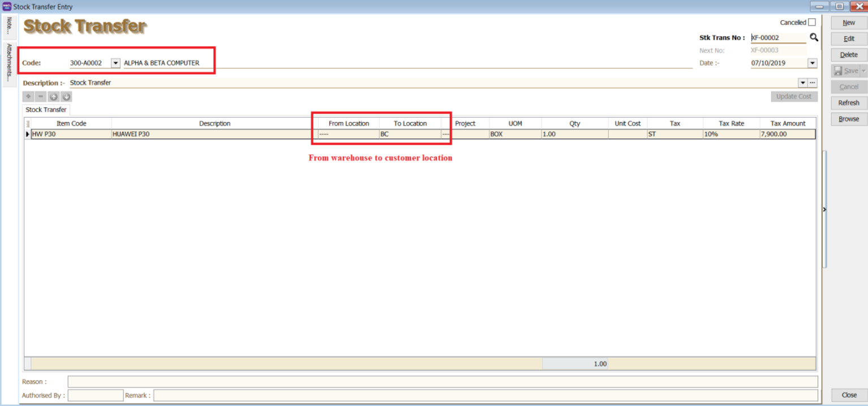Open the customer Code dropdown
Viewport: 868px width, 406px height.
pyautogui.click(x=115, y=63)
